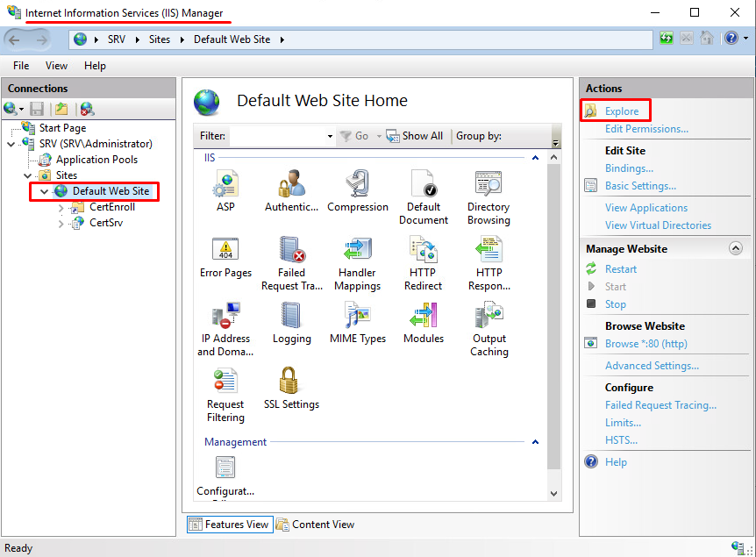Click the Back navigation arrow

pos(14,40)
